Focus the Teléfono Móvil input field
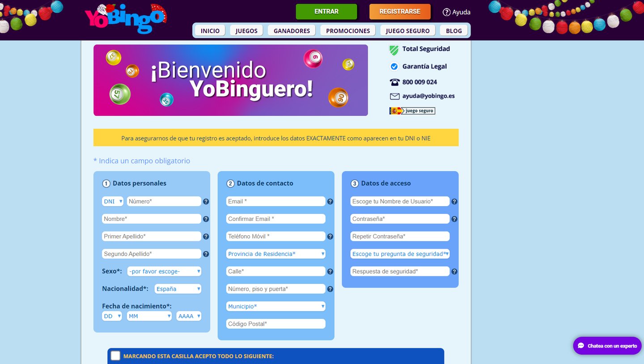Image resolution: width=644 pixels, height=364 pixels. coord(276,236)
